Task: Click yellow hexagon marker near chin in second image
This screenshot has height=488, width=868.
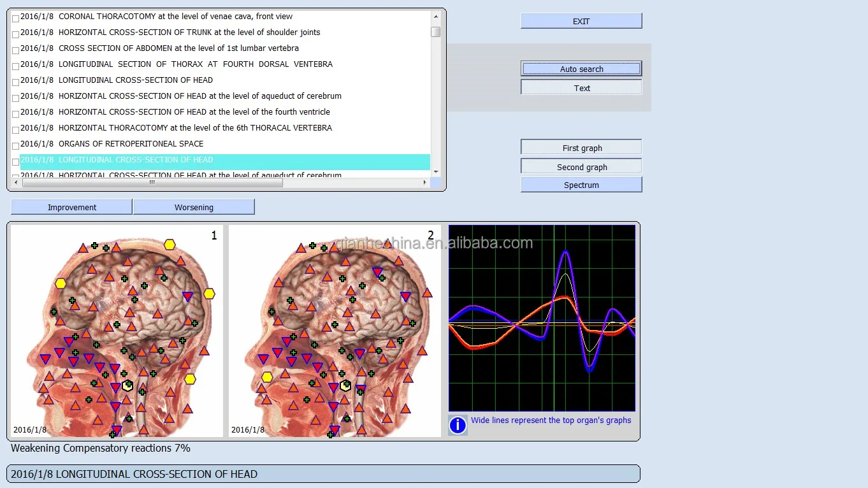Action: tap(267, 377)
